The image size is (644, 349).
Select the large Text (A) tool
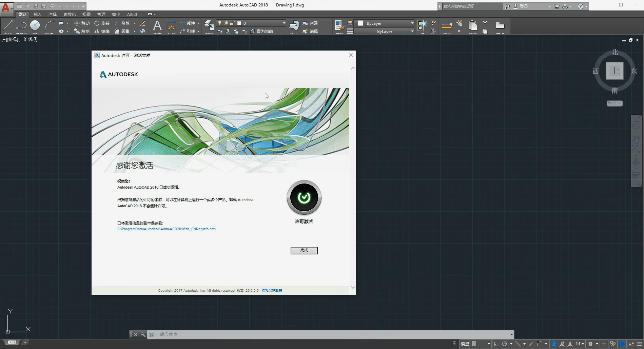(157, 25)
